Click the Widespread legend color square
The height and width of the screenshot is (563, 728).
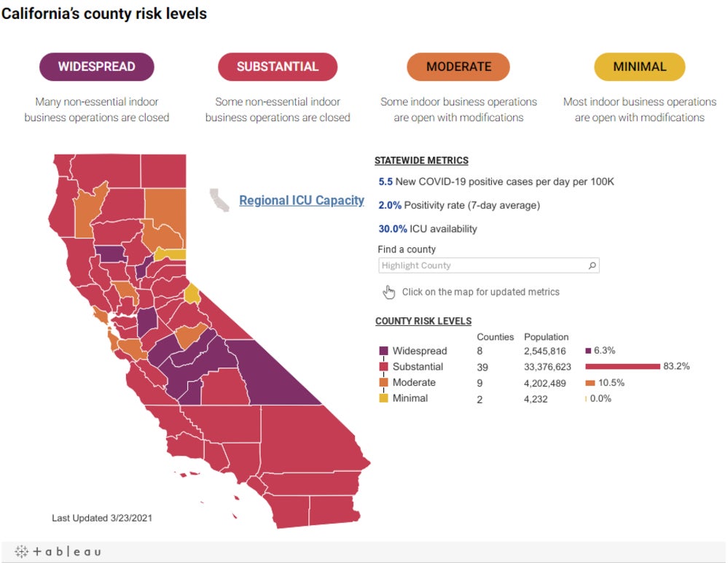pos(382,351)
